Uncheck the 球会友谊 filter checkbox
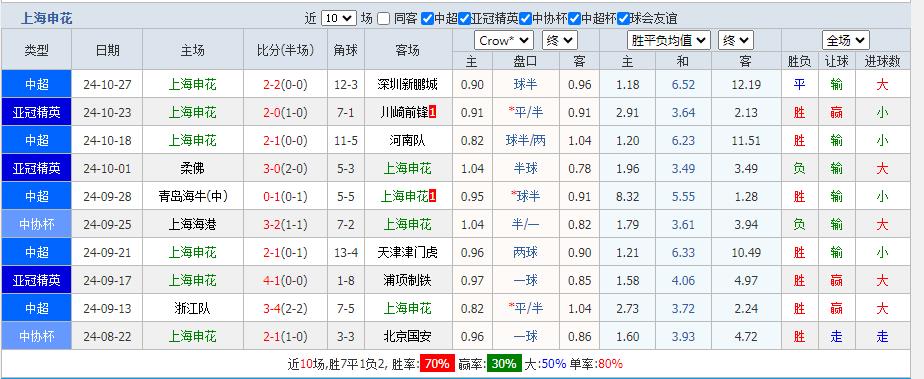 coord(623,18)
